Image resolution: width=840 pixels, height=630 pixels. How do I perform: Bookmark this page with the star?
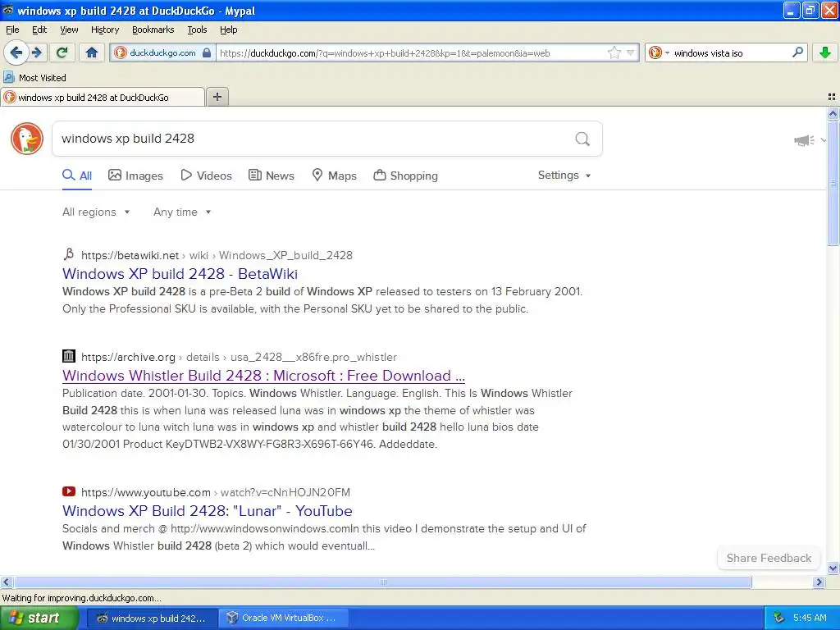tap(614, 52)
